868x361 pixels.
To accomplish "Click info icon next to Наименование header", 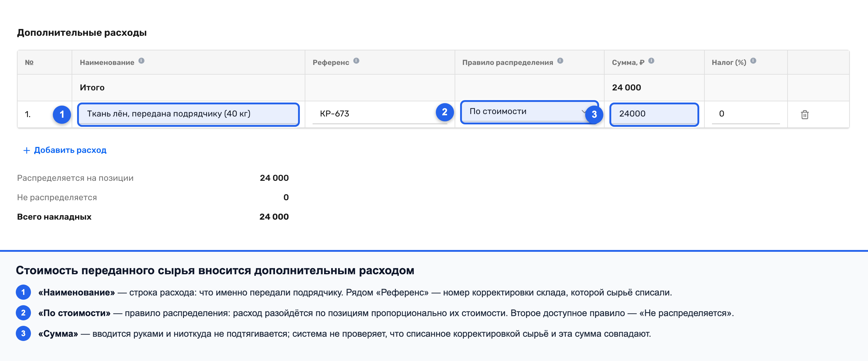I will click(141, 61).
